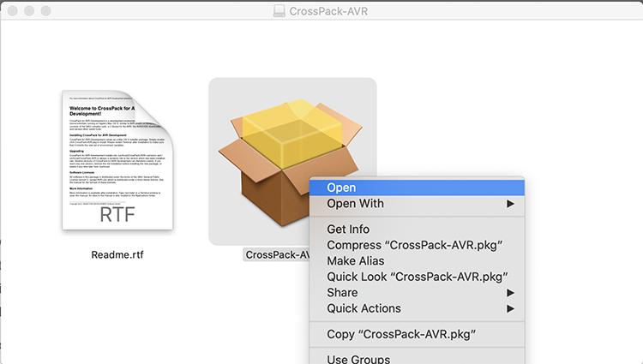Viewport: 643px width, 364px height.
Task: Minimize the CrossPack-AVR window
Action: [x=29, y=11]
